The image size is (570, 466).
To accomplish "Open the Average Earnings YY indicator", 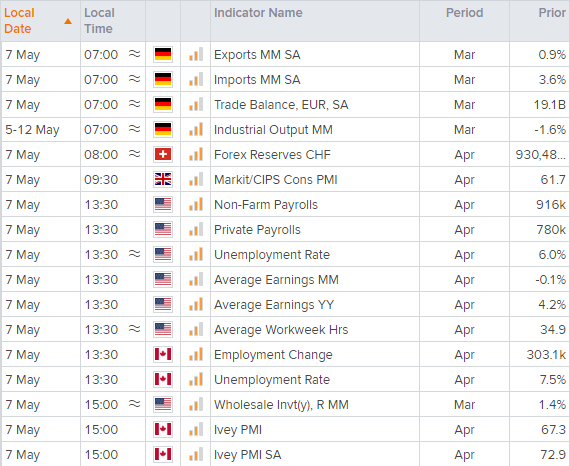I will [274, 305].
